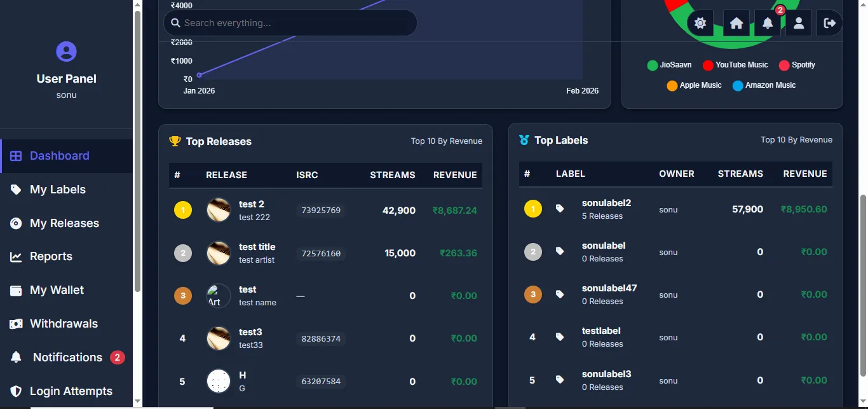The width and height of the screenshot is (868, 409).
Task: Open Reports in the sidebar
Action: pyautogui.click(x=67, y=256)
